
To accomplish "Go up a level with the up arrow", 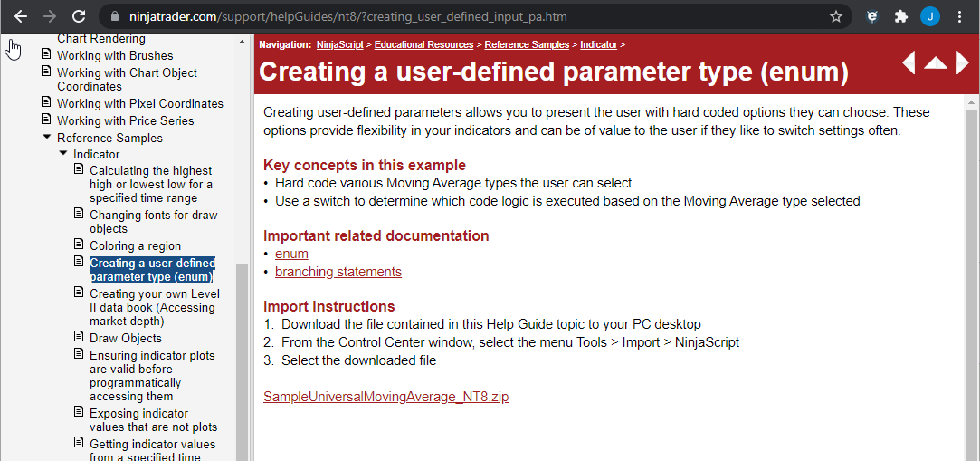I will coord(935,62).
